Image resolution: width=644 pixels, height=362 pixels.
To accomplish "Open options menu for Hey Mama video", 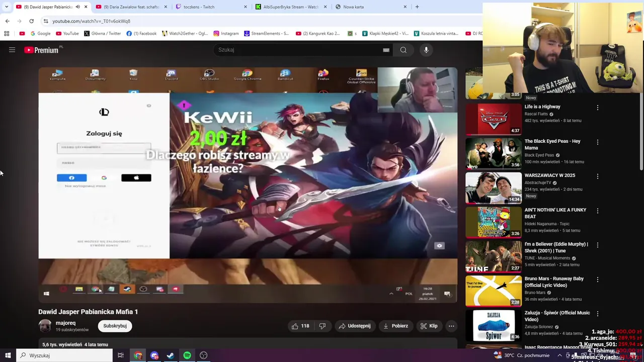I will click(x=597, y=142).
